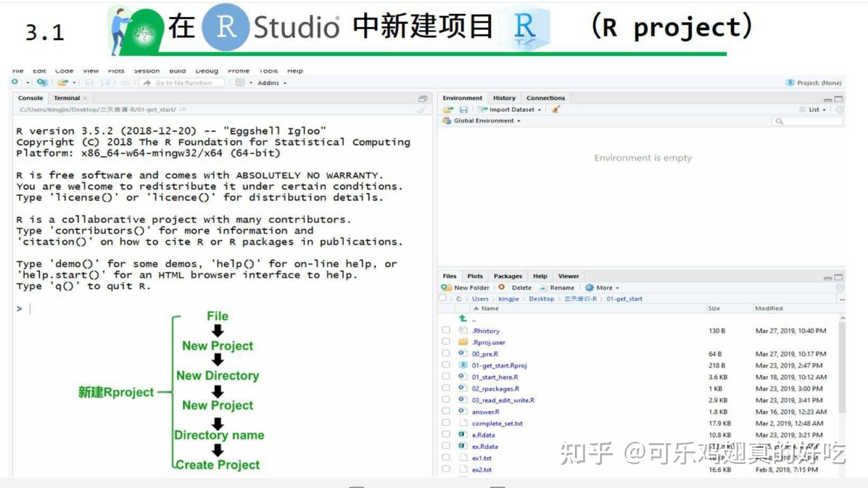
Task: Click the New Folder button
Action: pos(465,288)
